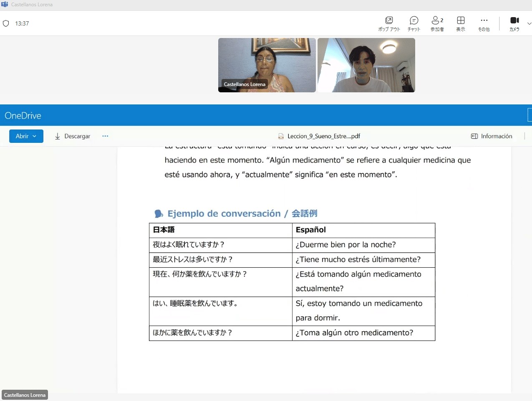The height and width of the screenshot is (401, 532).
Task: Open the more options (その他) menu
Action: point(484,24)
